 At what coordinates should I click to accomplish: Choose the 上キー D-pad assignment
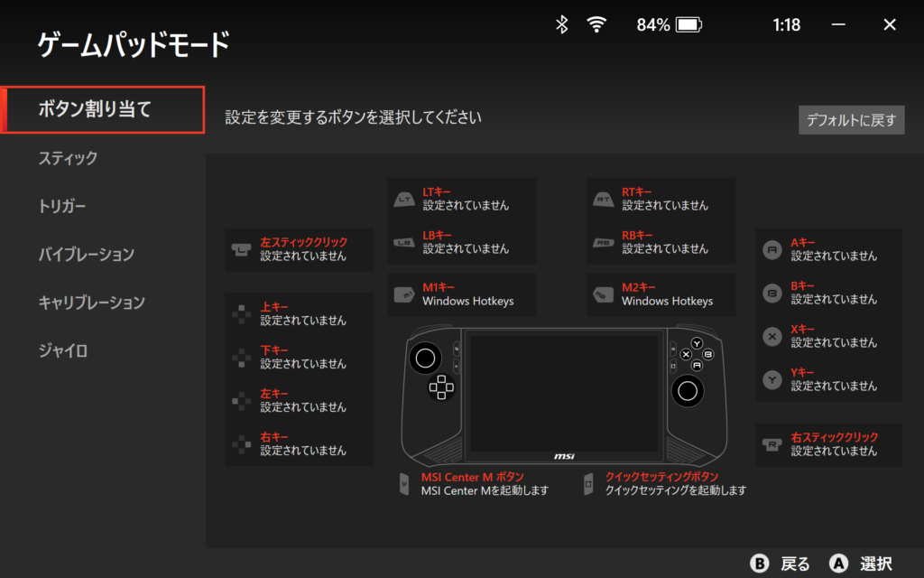pyautogui.click(x=299, y=313)
